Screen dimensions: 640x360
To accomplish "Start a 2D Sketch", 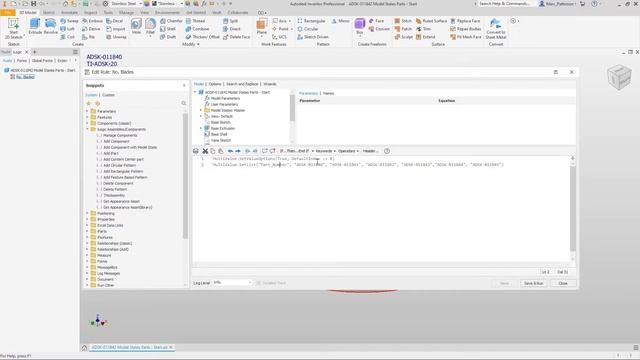I will pyautogui.click(x=13, y=28).
